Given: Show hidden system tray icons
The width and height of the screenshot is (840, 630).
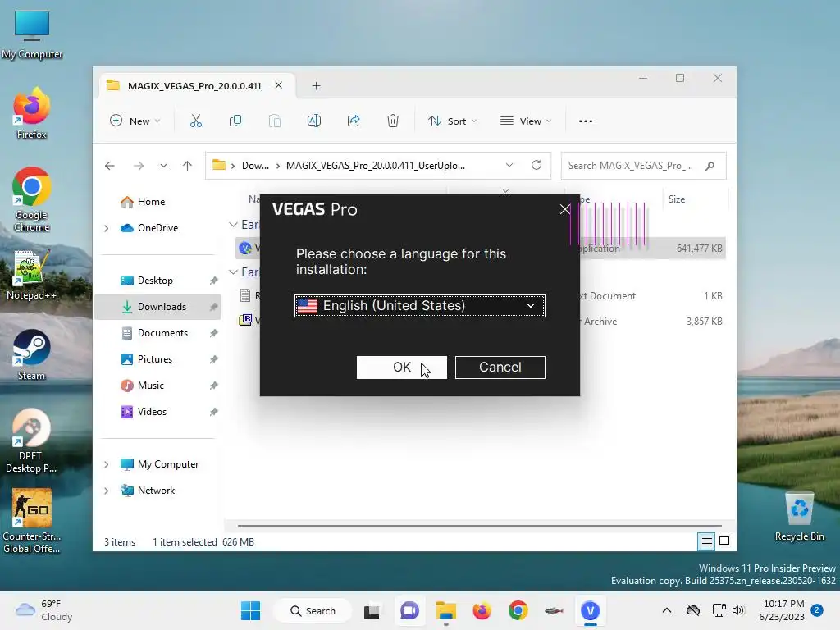Looking at the screenshot, I should tap(666, 610).
